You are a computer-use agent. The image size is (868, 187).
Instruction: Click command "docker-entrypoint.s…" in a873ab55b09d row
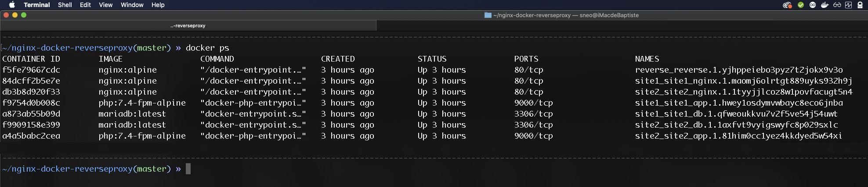[x=253, y=114]
